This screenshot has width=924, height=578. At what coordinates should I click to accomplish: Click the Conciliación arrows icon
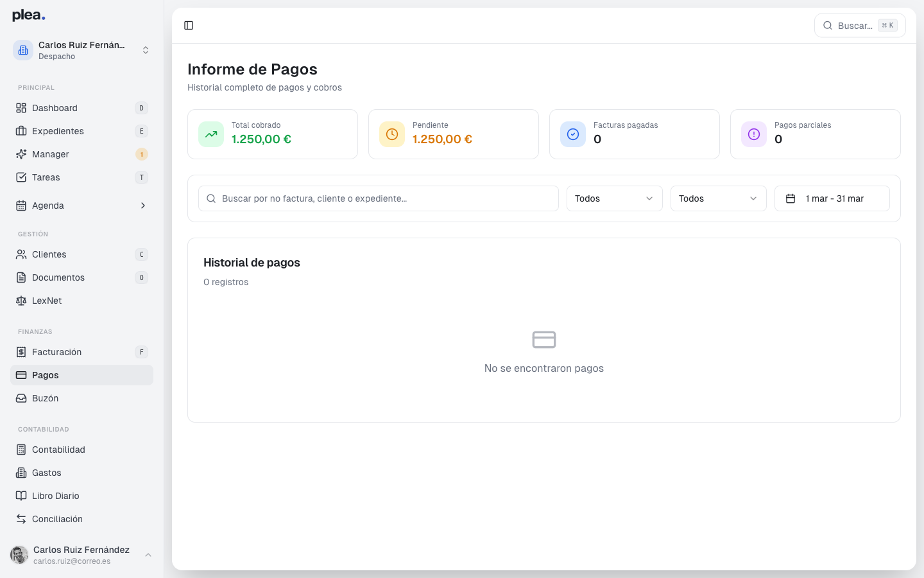[x=21, y=519]
